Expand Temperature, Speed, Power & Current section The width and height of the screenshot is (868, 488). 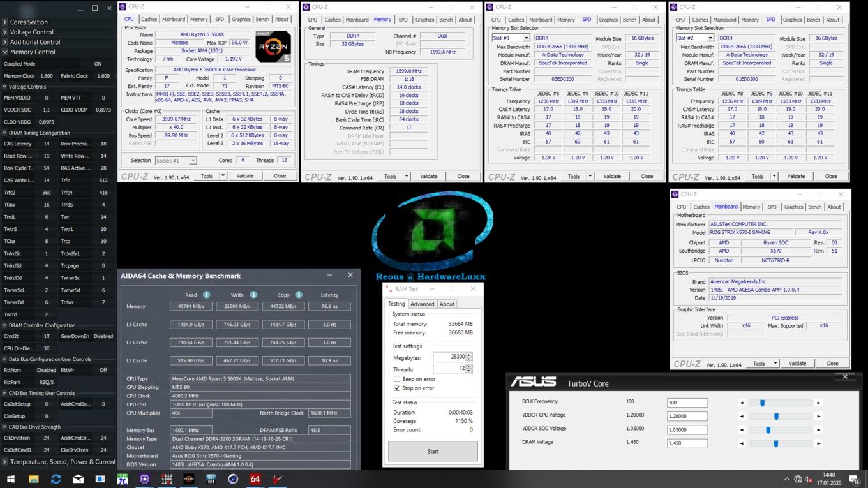pos(5,462)
